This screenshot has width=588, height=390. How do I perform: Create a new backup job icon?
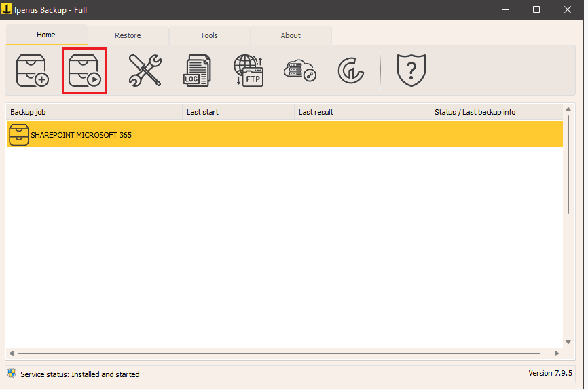tap(32, 71)
